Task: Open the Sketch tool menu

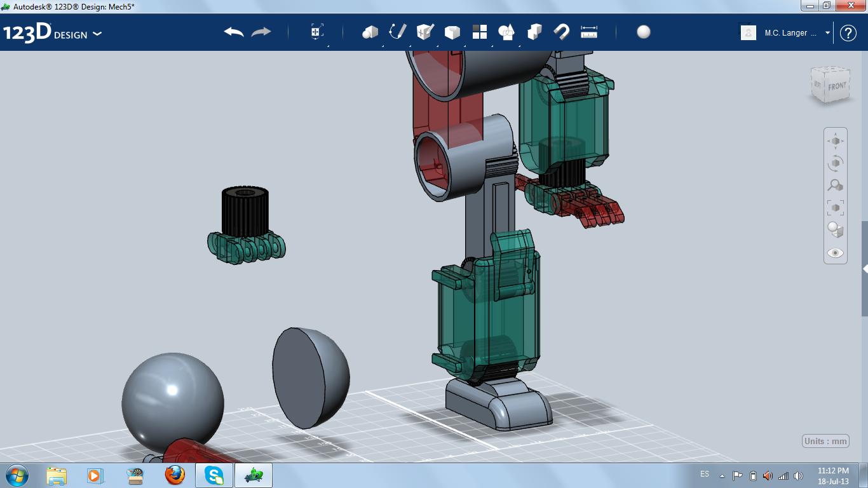Action: pyautogui.click(x=398, y=32)
